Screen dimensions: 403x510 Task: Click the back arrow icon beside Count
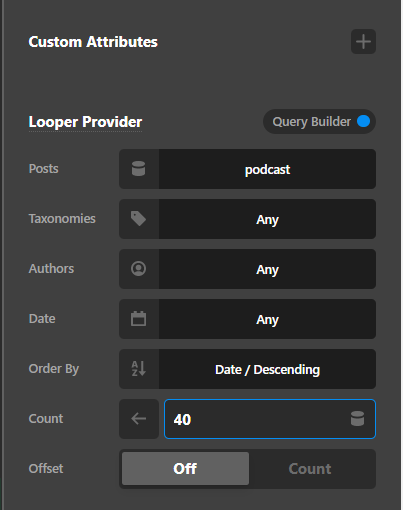click(x=139, y=419)
